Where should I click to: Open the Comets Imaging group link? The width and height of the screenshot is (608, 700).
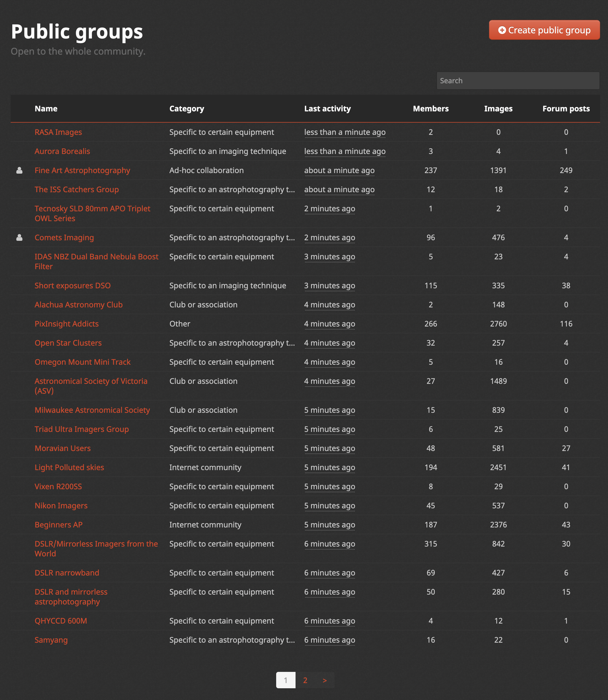64,238
